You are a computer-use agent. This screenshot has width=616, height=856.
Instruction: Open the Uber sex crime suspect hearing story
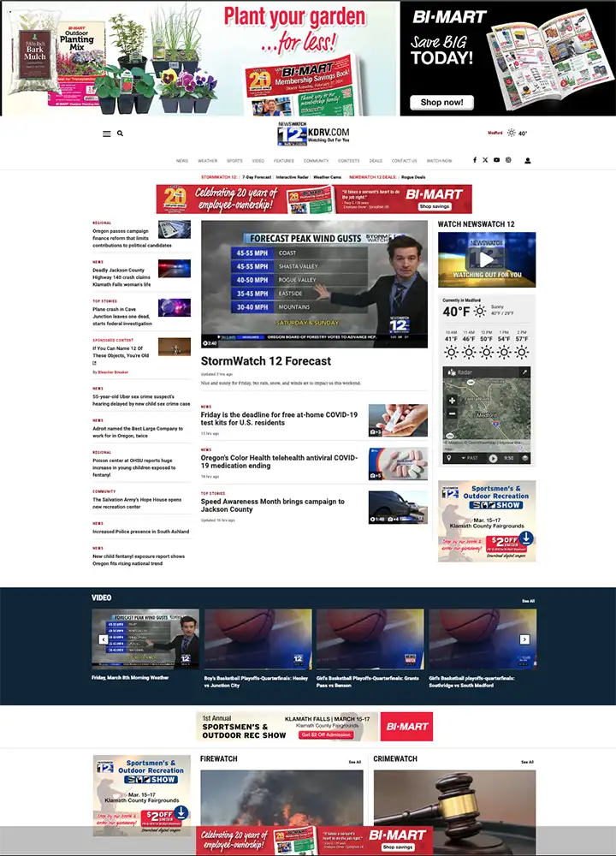point(141,400)
